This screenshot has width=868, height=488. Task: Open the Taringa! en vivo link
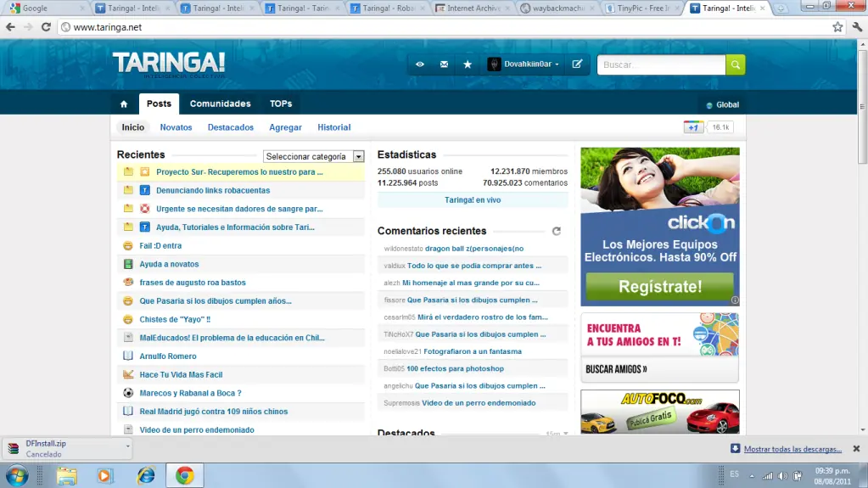(473, 200)
